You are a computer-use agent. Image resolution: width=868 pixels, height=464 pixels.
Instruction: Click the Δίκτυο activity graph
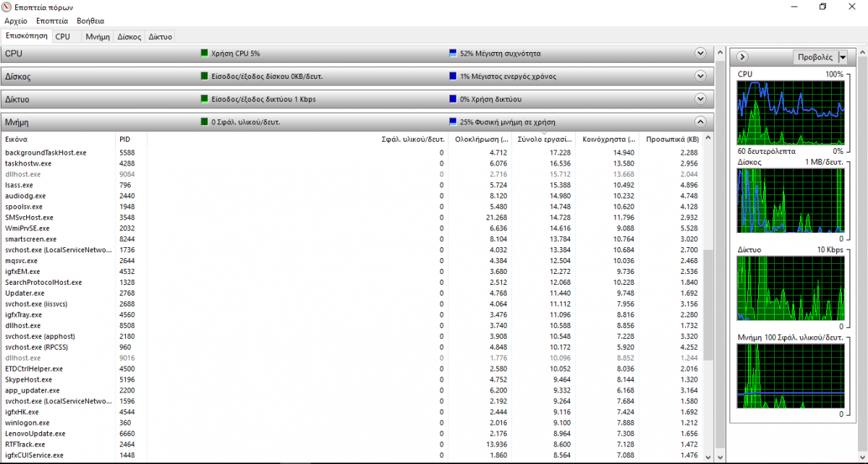tap(791, 289)
